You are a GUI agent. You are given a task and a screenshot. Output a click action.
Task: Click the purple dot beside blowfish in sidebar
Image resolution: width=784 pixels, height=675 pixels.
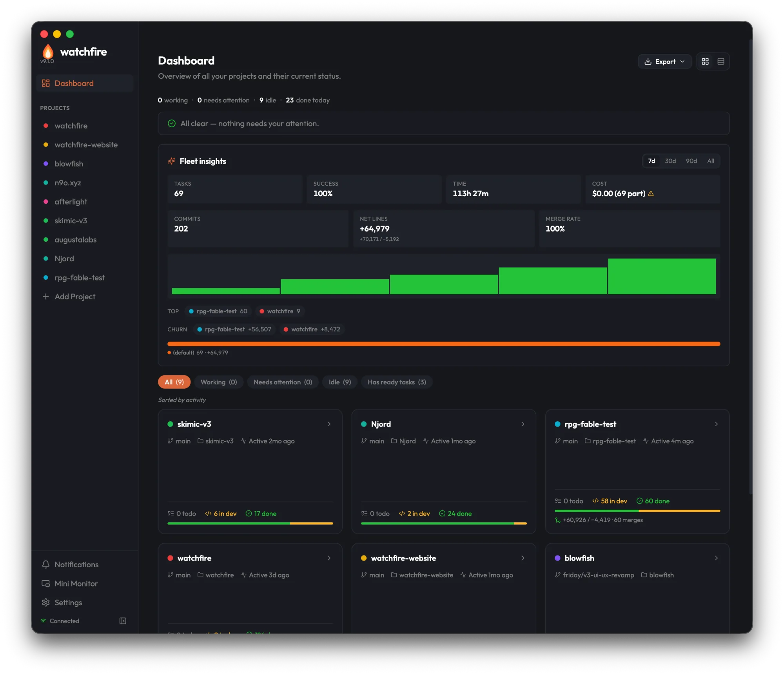[46, 164]
